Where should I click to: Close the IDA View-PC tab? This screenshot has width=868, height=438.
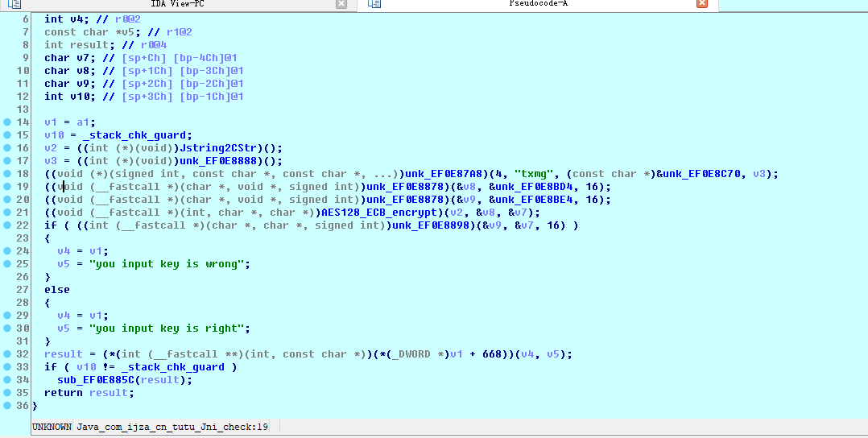(341, 4)
